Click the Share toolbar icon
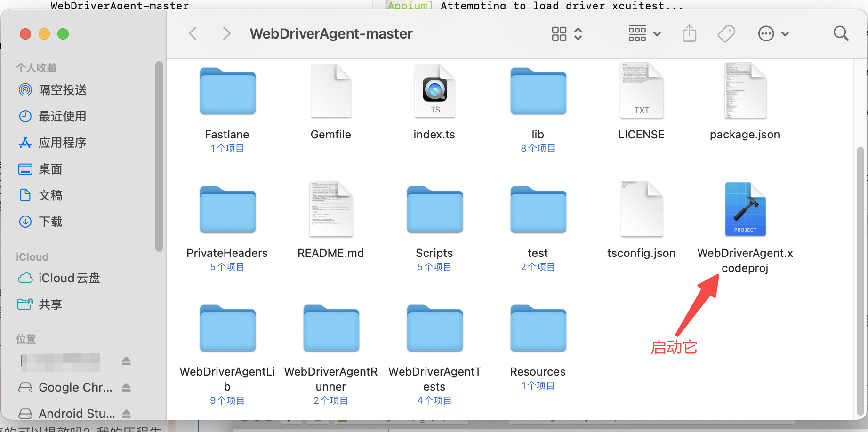 point(689,33)
